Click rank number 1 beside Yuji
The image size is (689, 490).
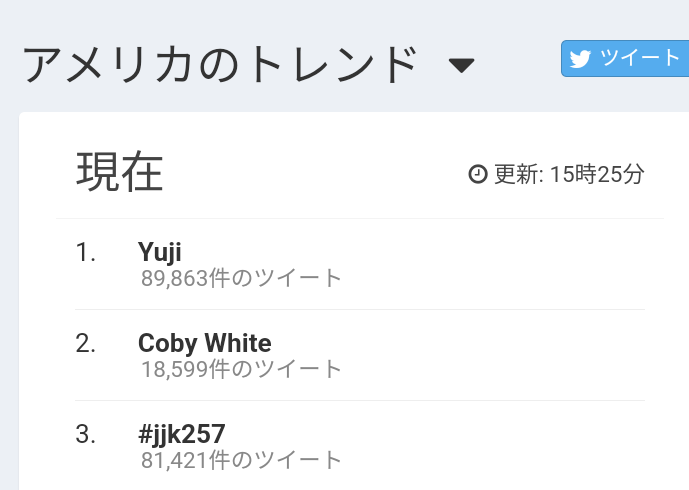pos(86,253)
